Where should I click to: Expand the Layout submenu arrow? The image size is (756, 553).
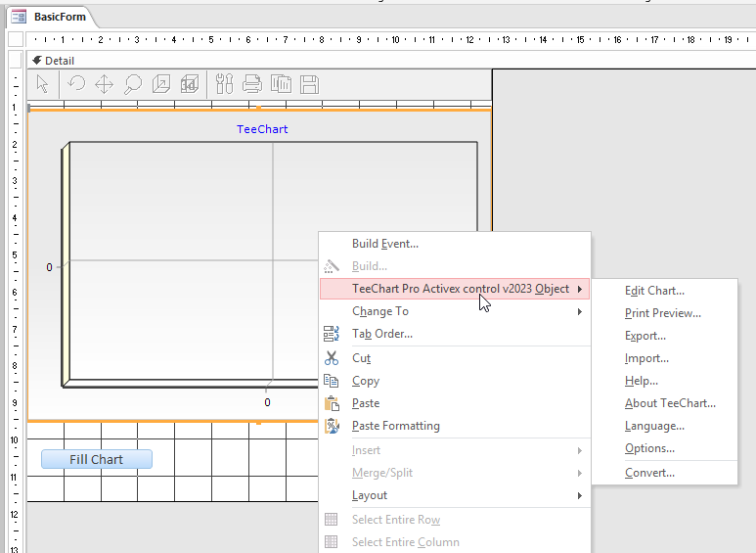(580, 495)
